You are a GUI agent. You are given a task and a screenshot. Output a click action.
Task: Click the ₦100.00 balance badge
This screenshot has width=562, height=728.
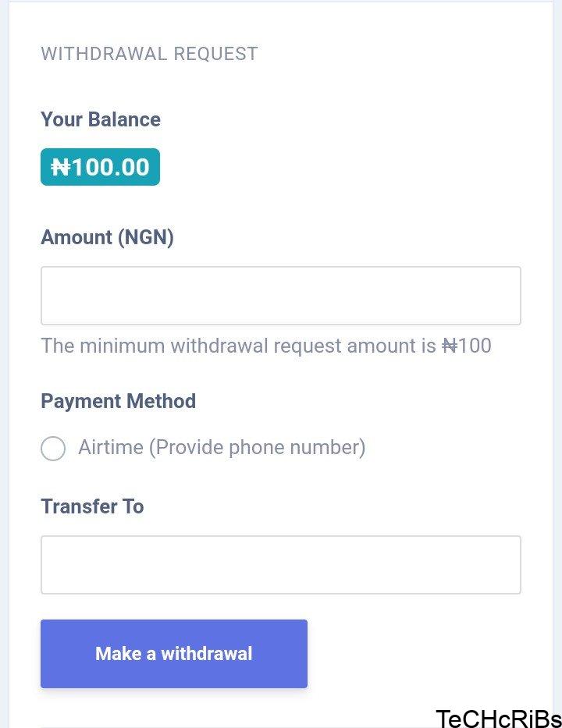[100, 167]
